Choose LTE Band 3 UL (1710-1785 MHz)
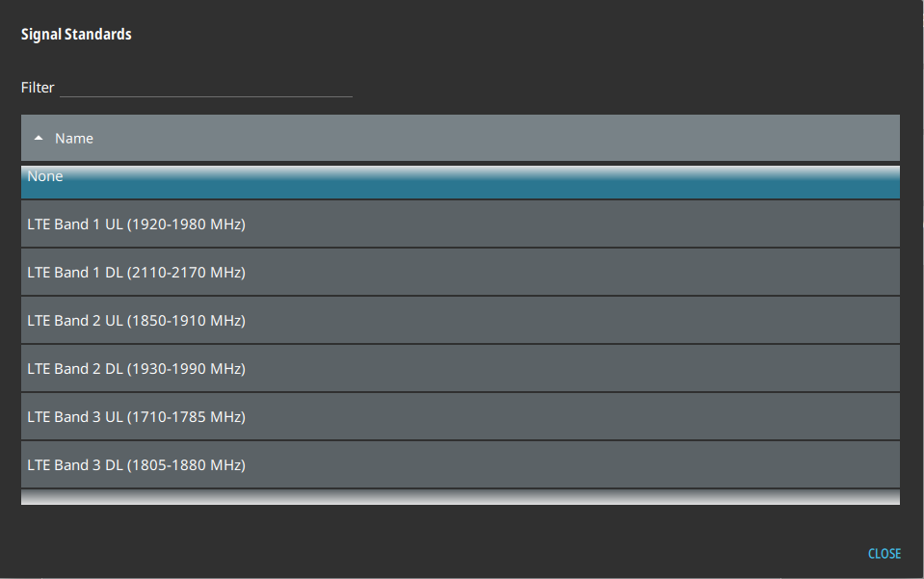Image resolution: width=924 pixels, height=579 pixels. 460,417
